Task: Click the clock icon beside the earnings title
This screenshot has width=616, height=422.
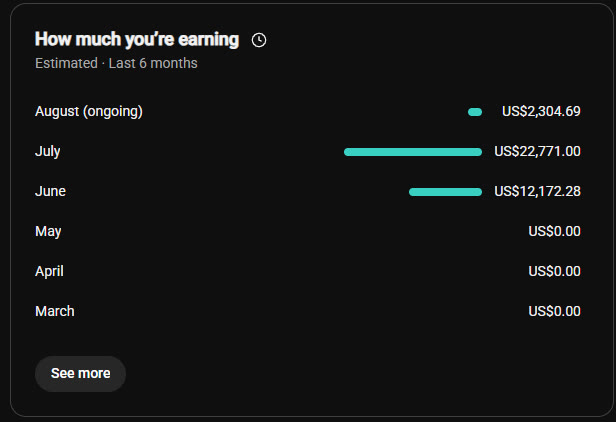Action: [259, 40]
